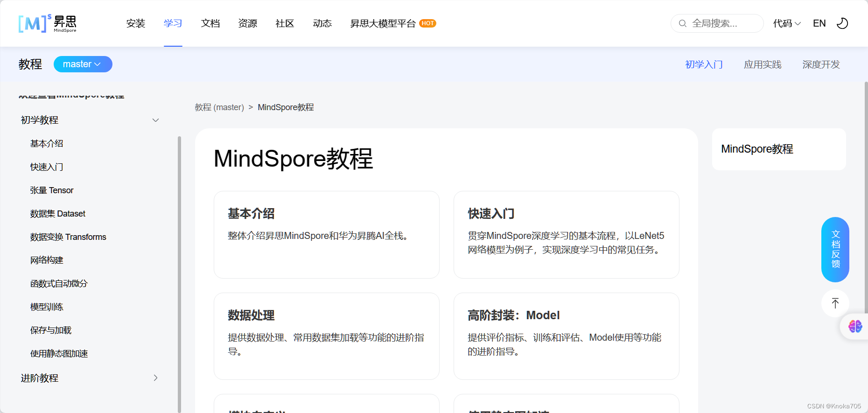This screenshot has height=413, width=868.
Task: Open the 基本介绍 card
Action: point(327,235)
